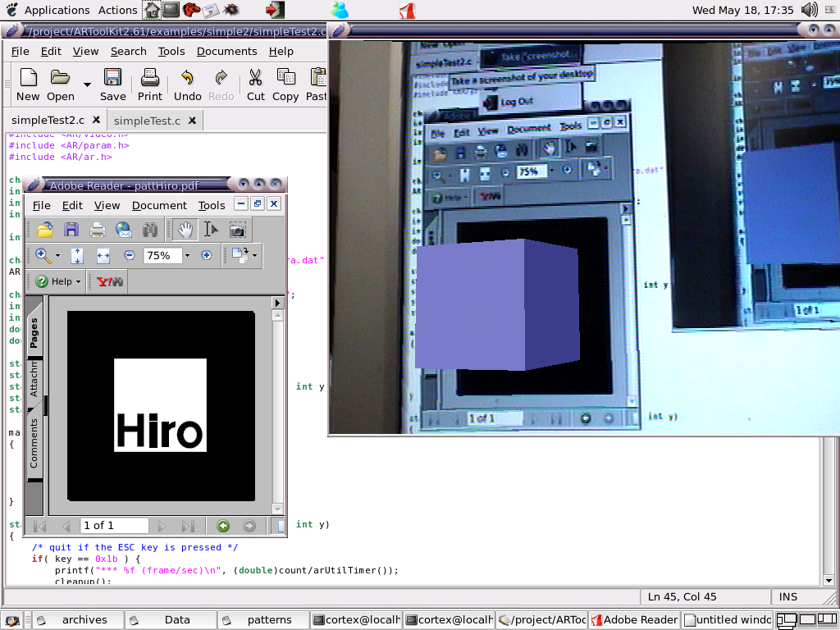Click the volume speaker icon
This screenshot has height=630, width=840.
coord(810,10)
